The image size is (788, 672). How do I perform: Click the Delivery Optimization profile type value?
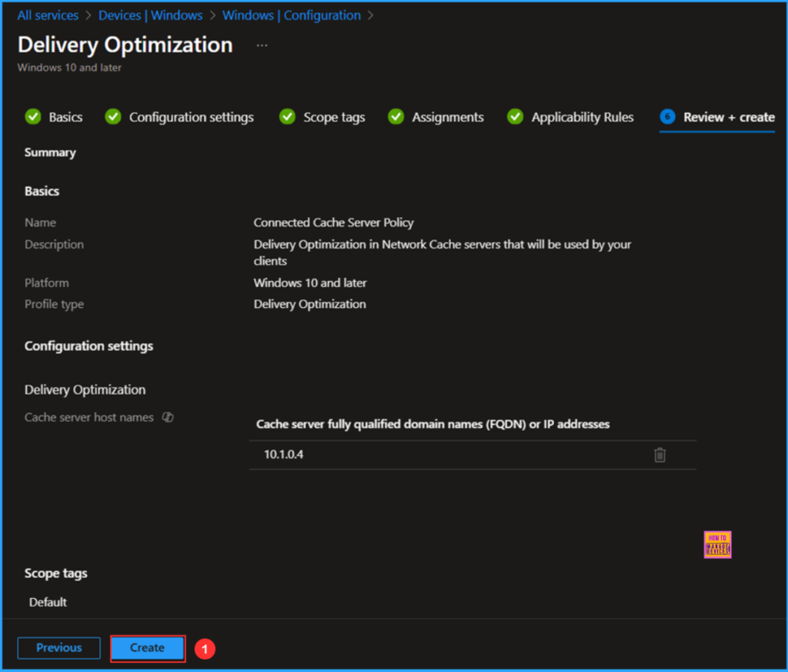point(309,304)
